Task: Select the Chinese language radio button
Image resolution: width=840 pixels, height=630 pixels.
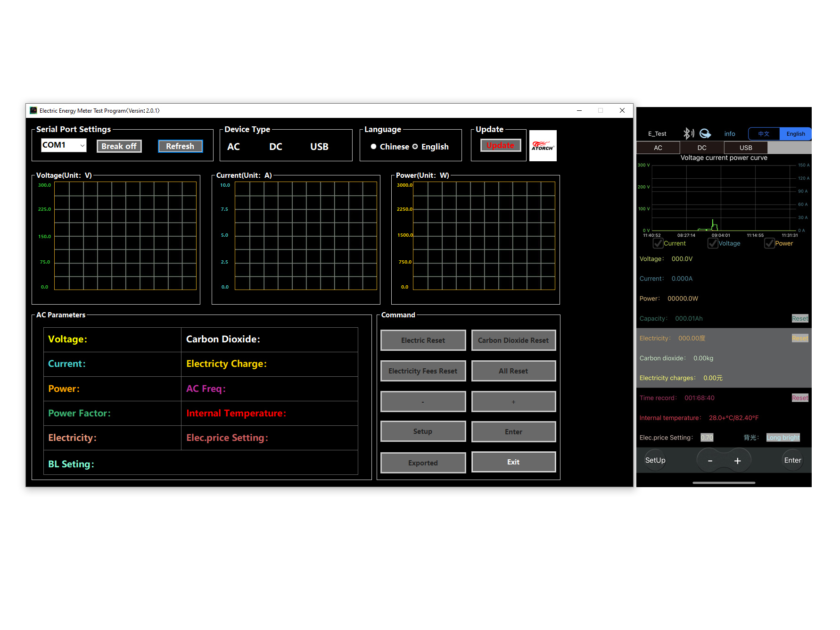Action: (374, 147)
